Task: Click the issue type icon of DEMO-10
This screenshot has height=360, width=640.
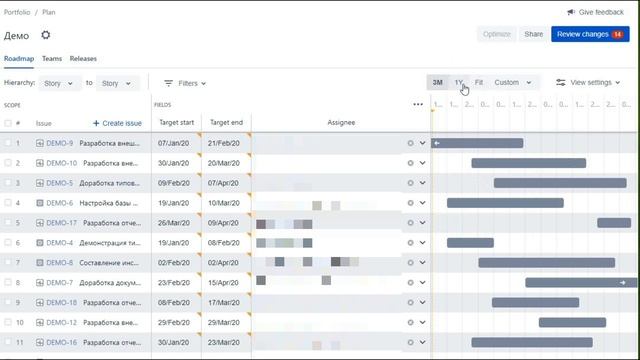Action: point(40,163)
